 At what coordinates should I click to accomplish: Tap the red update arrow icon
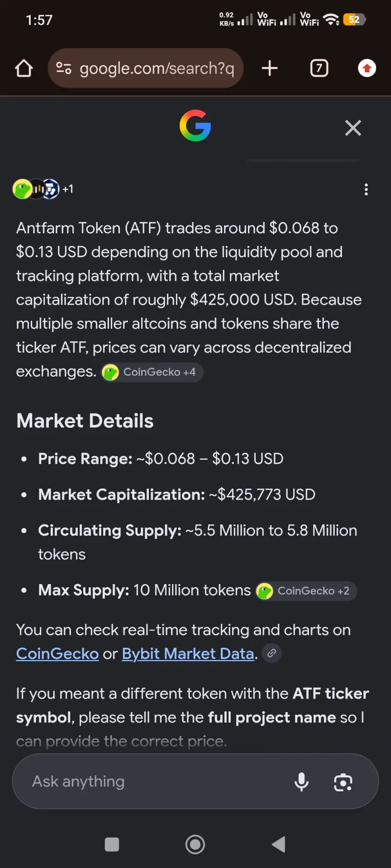pyautogui.click(x=367, y=69)
